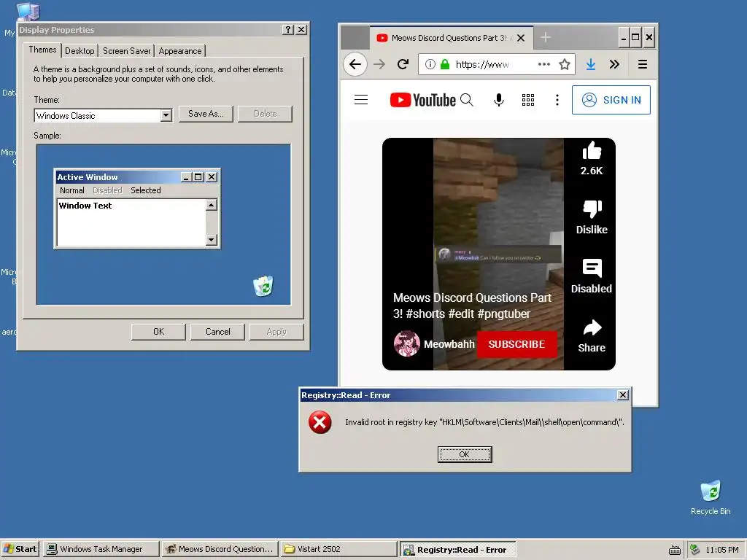Switch to the Desktop tab

pyautogui.click(x=80, y=51)
